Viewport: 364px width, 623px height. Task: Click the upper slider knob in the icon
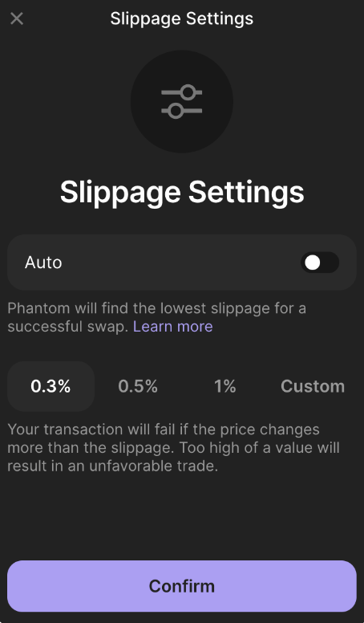click(188, 92)
